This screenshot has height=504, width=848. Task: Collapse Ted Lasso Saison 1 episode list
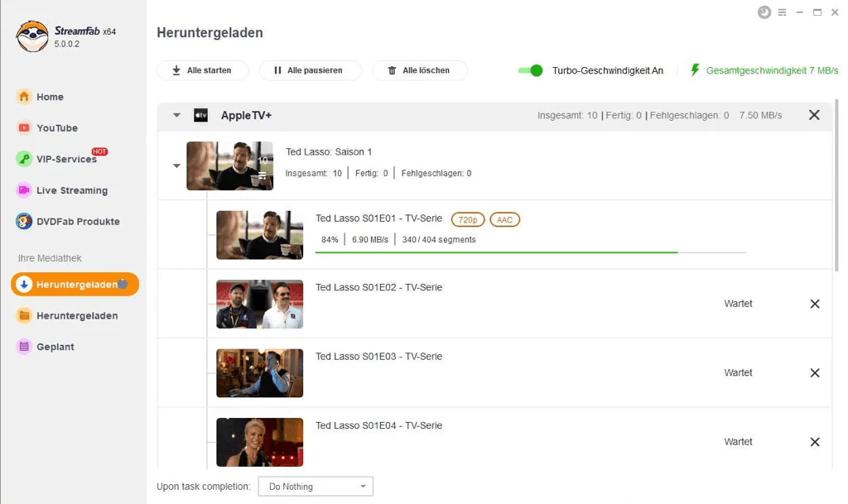176,166
